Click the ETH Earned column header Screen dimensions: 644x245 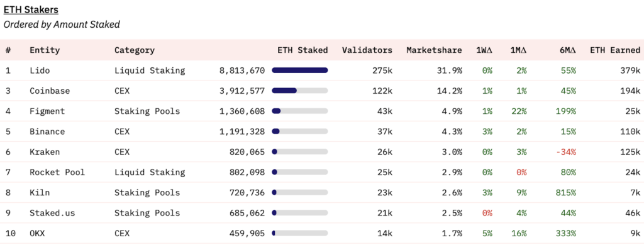[x=615, y=50]
